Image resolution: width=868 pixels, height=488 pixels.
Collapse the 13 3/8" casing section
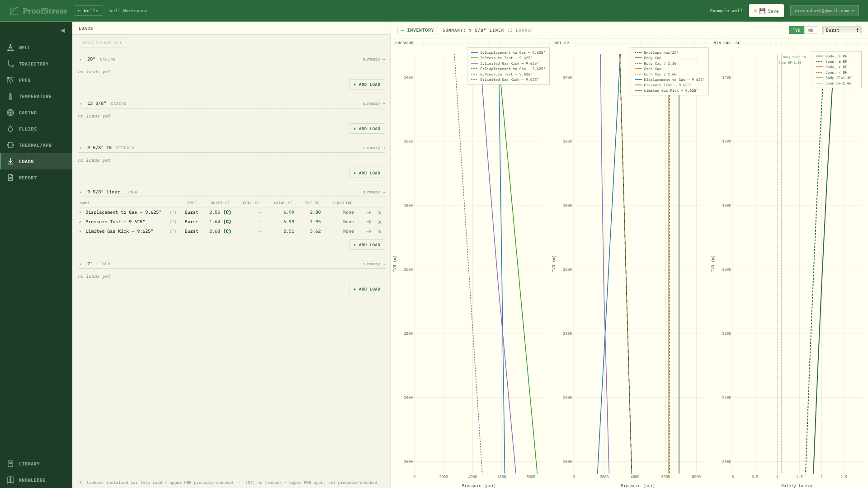tap(81, 104)
